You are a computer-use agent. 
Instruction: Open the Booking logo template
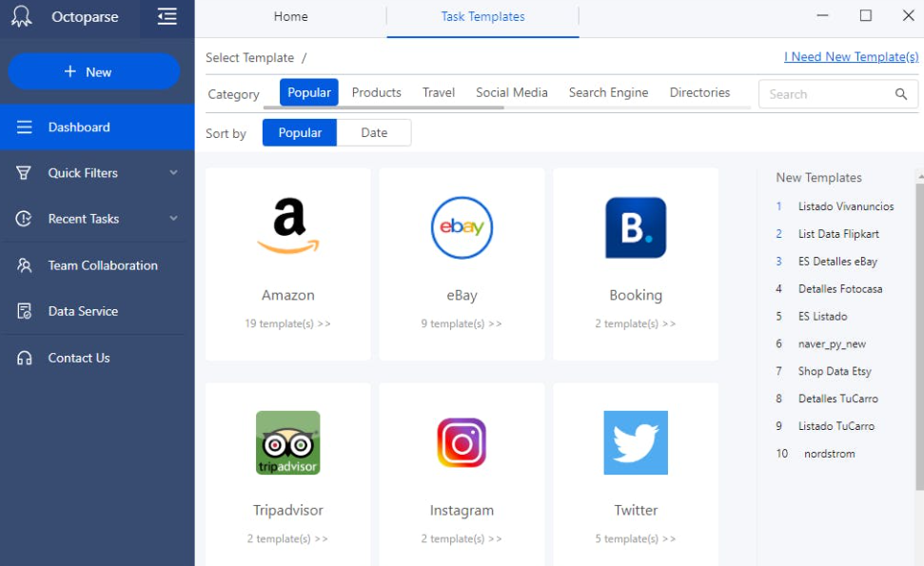coord(636,227)
